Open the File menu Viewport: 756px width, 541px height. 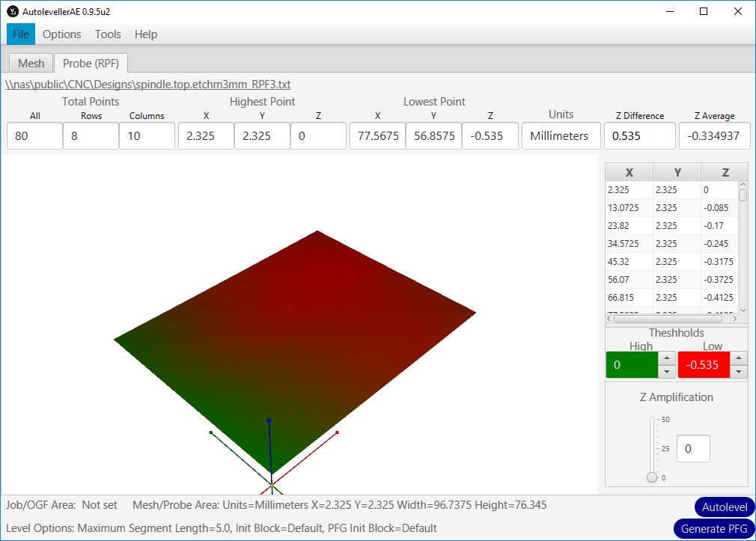(21, 34)
